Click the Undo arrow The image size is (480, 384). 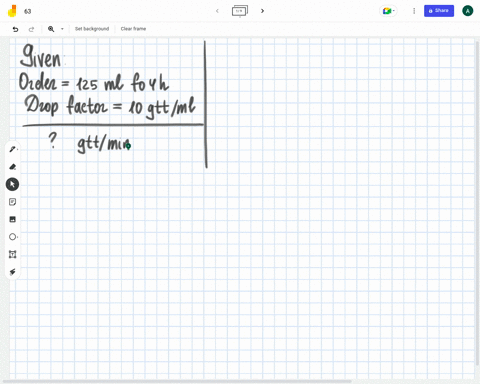15,29
